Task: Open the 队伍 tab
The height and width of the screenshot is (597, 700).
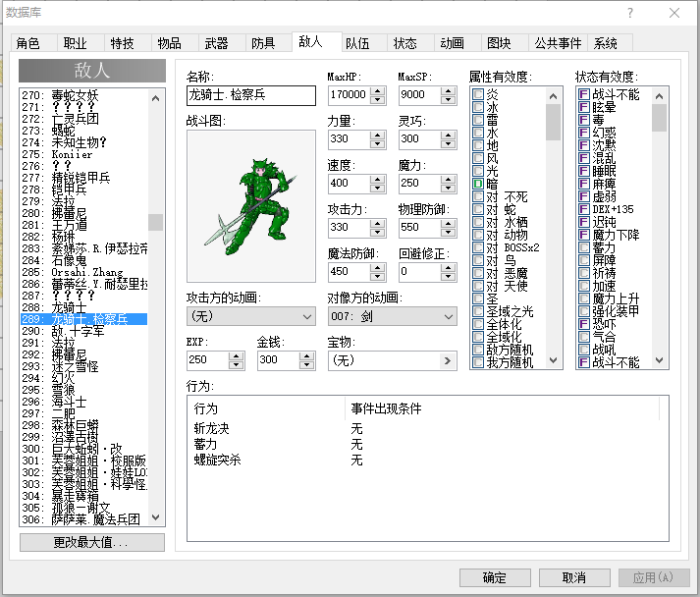Action: (363, 43)
